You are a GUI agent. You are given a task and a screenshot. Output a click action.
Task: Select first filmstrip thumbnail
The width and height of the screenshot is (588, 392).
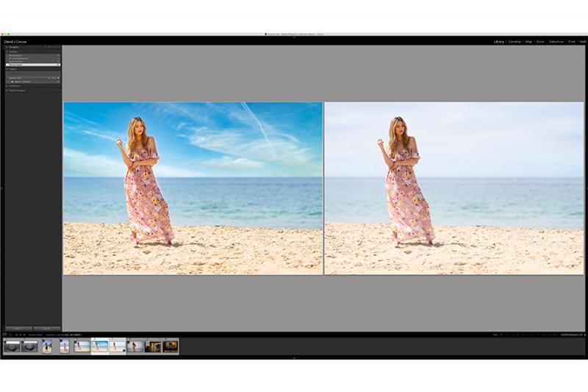pyautogui.click(x=12, y=346)
